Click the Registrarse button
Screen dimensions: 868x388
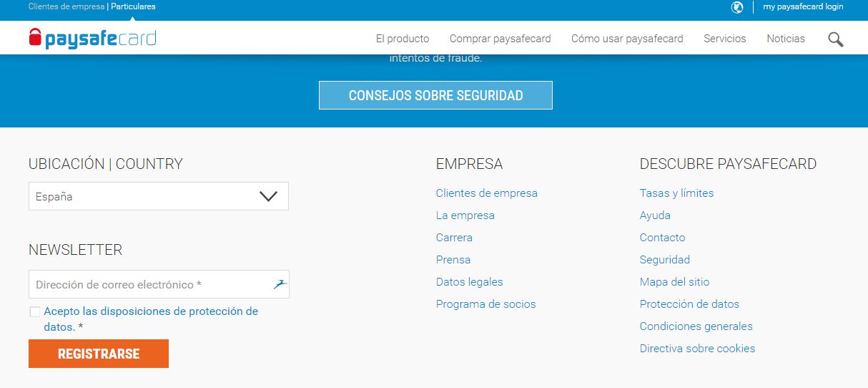99,354
